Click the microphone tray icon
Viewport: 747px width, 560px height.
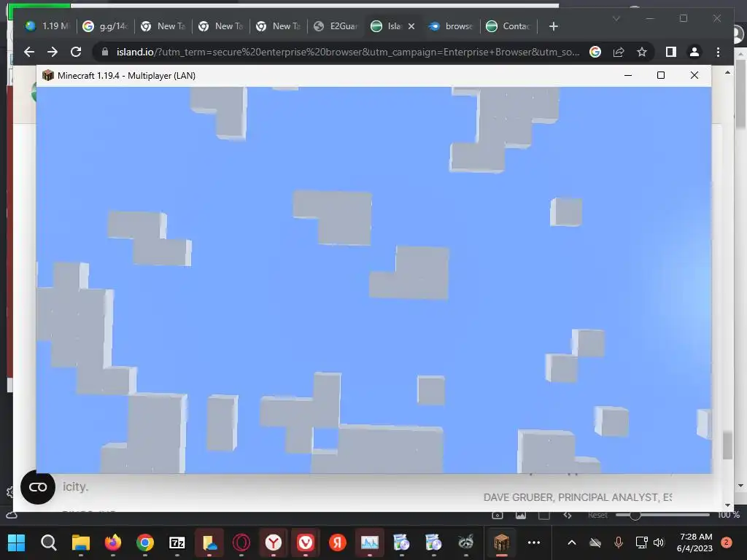[x=619, y=542]
